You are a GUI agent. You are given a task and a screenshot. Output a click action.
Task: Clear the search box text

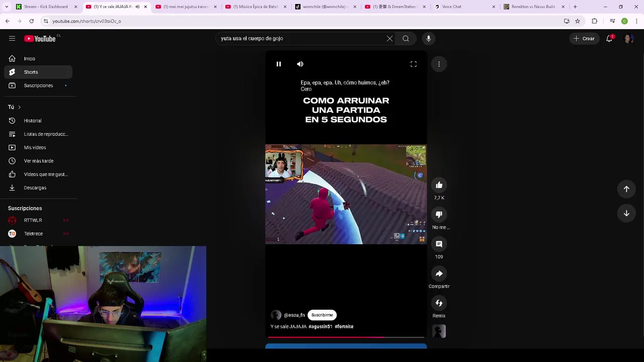[389, 39]
